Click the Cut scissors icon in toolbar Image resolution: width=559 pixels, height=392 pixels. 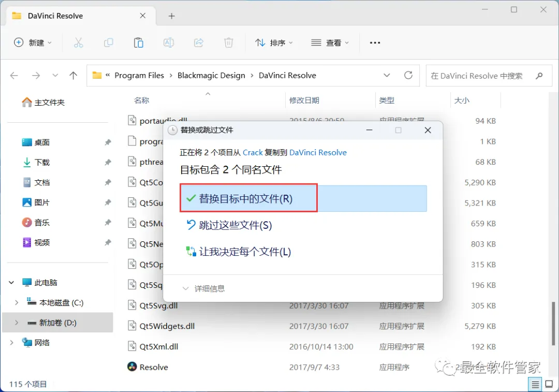[x=79, y=43]
